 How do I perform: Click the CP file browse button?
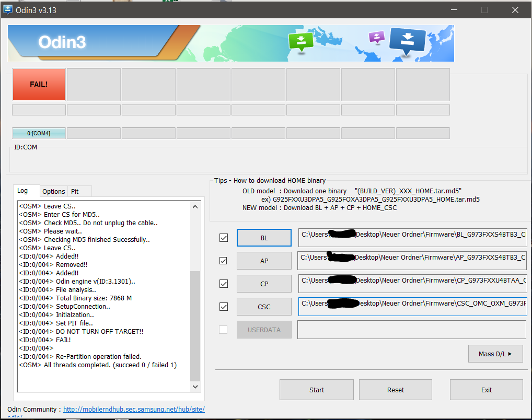pos(264,284)
